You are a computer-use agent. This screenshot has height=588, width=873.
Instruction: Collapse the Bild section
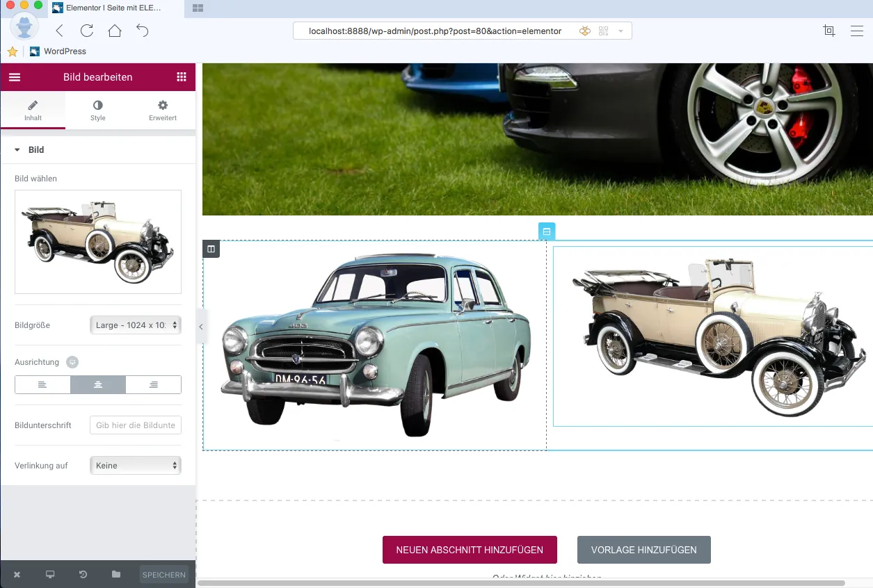[x=98, y=150]
